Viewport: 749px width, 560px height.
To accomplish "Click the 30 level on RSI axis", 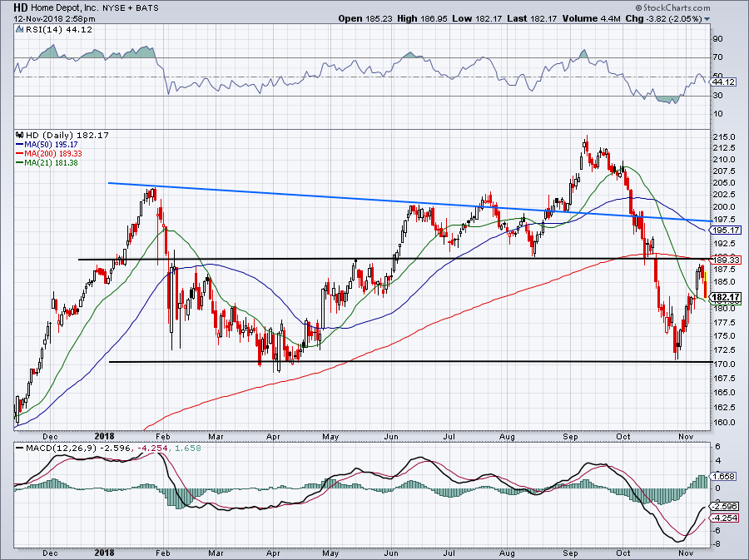I will pyautogui.click(x=717, y=95).
